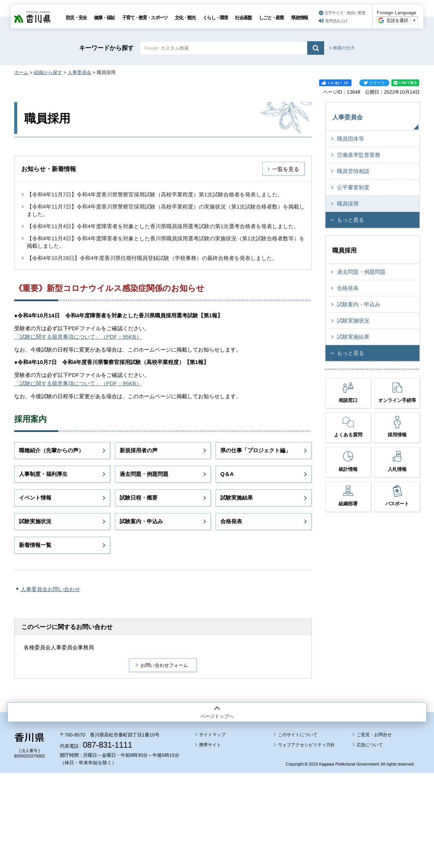Expand もっと見る under 人事委員会 menu
This screenshot has height=868, width=434.
click(x=372, y=220)
